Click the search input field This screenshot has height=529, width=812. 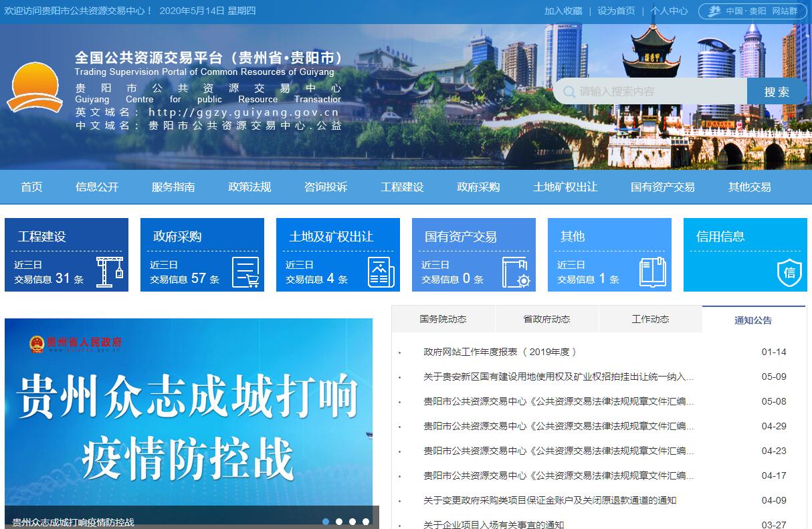tap(659, 92)
